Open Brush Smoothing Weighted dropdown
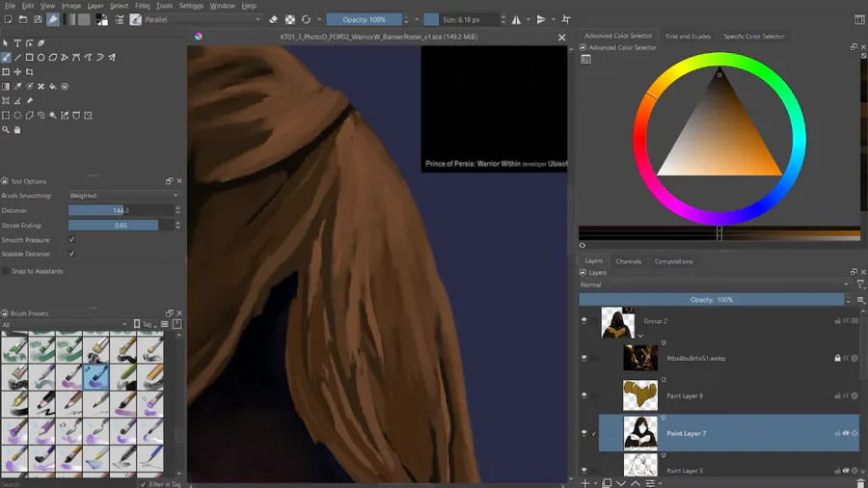Screen dimensions: 868x488 [123, 196]
